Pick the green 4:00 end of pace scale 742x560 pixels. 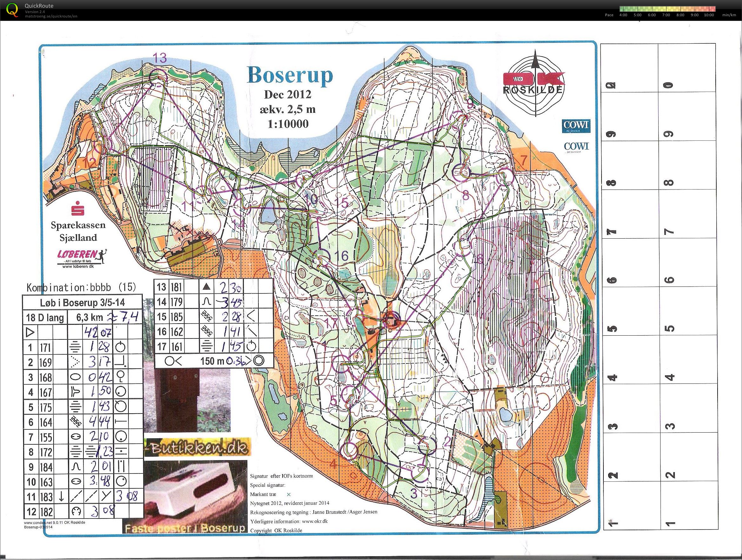point(623,9)
